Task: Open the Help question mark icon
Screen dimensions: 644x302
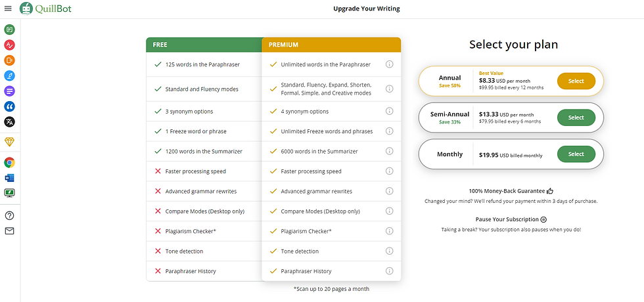Action: 9,215
